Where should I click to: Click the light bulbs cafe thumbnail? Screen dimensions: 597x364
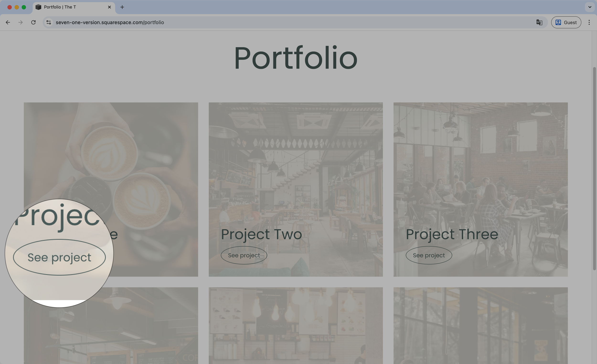coord(296,325)
